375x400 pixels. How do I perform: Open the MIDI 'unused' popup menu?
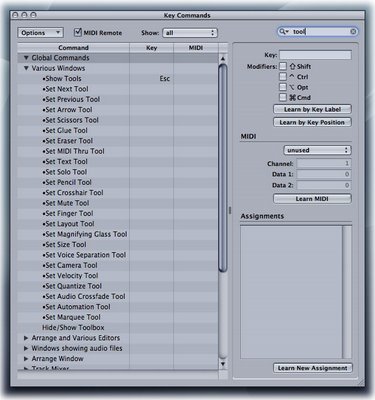[317, 150]
